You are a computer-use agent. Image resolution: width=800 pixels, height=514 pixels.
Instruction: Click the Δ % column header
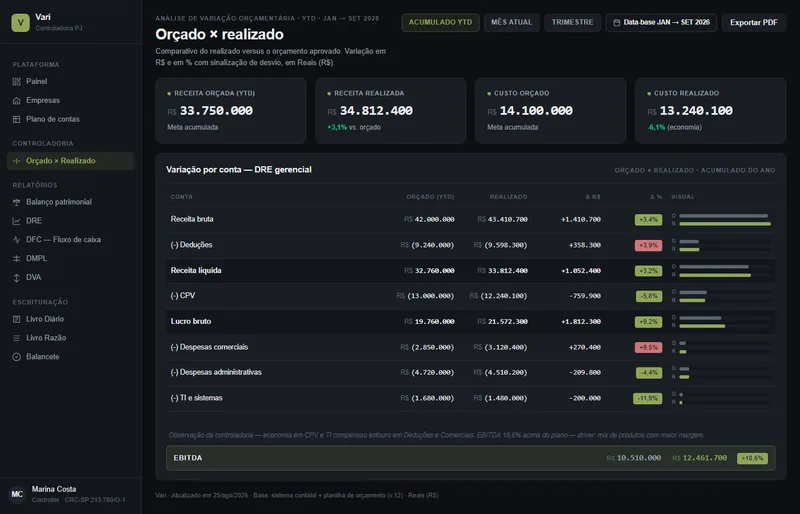click(x=656, y=197)
